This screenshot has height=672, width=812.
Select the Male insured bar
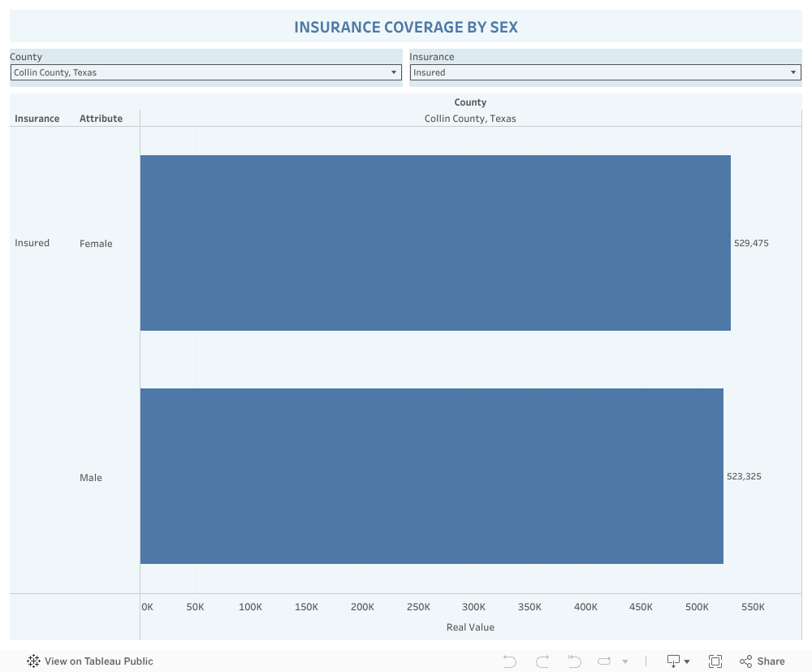431,476
